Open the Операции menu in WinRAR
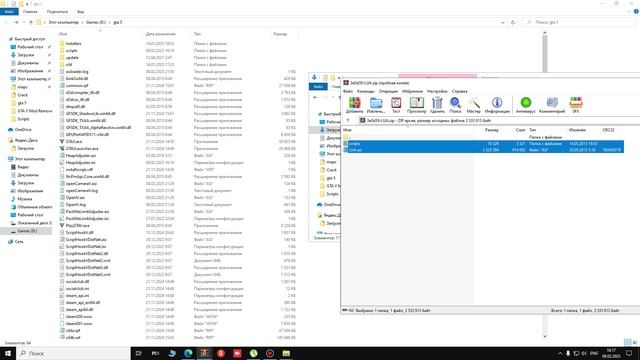Viewport: 640px width, 360px height. [388, 91]
